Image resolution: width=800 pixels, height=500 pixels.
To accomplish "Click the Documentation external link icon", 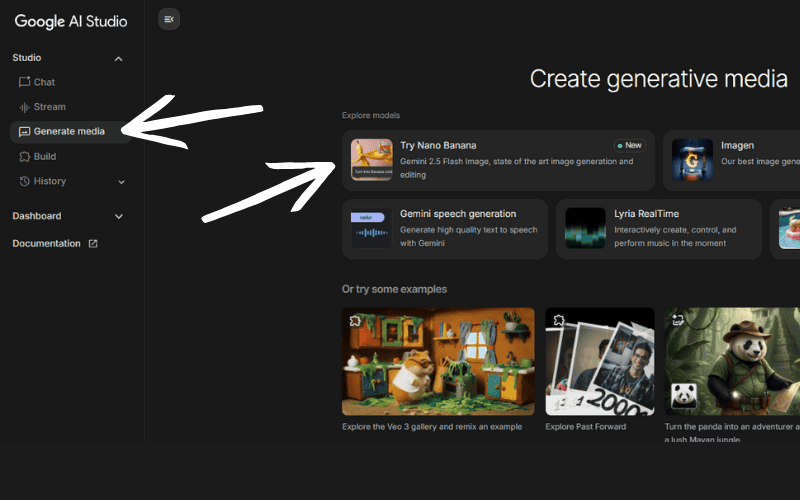I will tap(93, 244).
